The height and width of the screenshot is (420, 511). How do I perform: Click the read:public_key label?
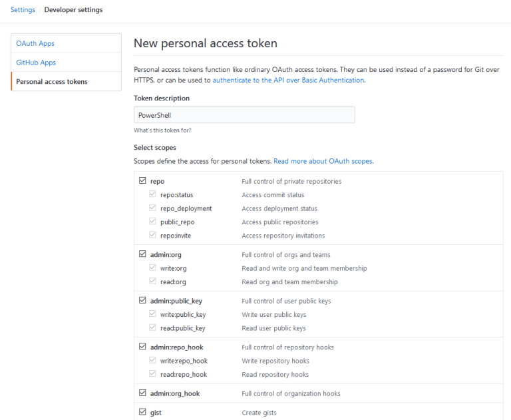[x=183, y=328]
